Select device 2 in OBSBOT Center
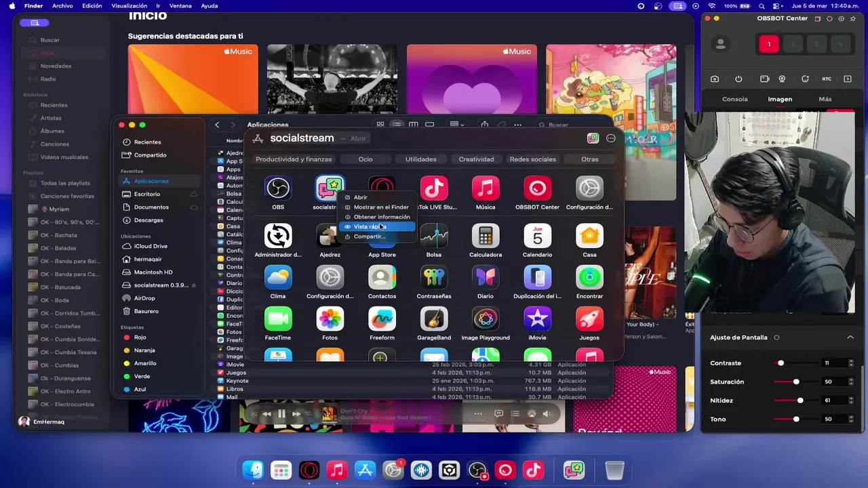 [793, 44]
